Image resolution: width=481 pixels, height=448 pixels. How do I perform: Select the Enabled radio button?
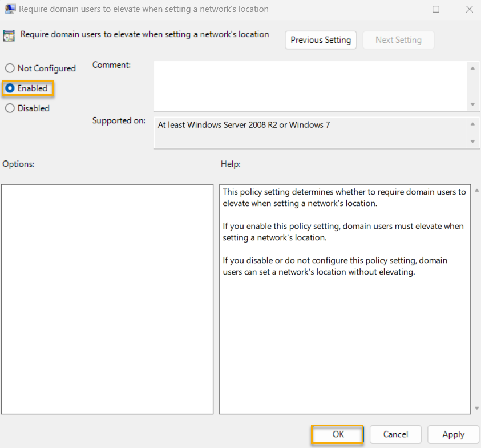coord(10,88)
